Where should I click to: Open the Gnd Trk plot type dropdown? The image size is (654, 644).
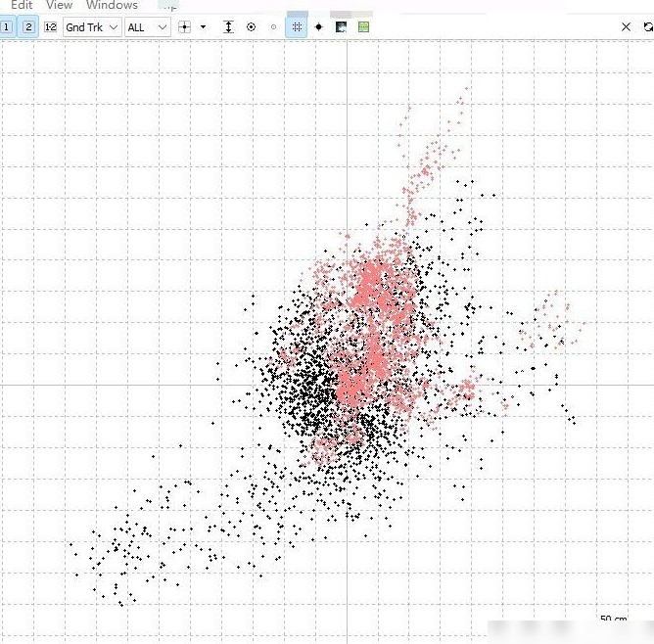pyautogui.click(x=93, y=27)
